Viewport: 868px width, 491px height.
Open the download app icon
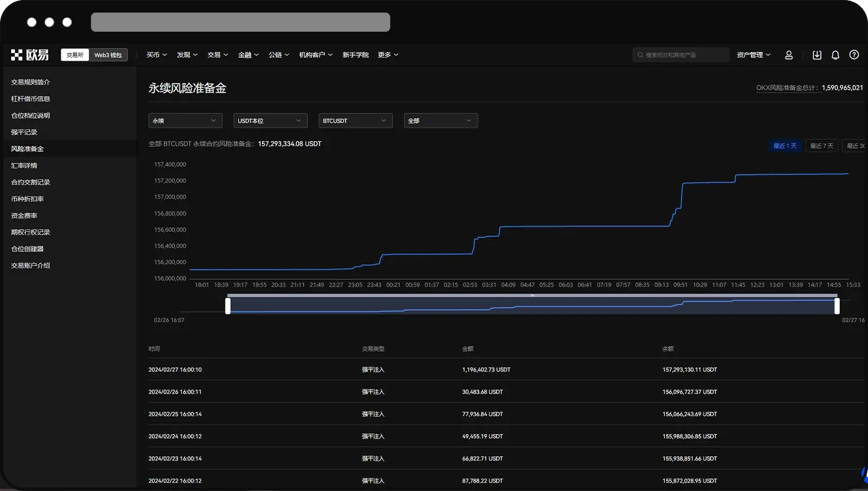(x=817, y=55)
